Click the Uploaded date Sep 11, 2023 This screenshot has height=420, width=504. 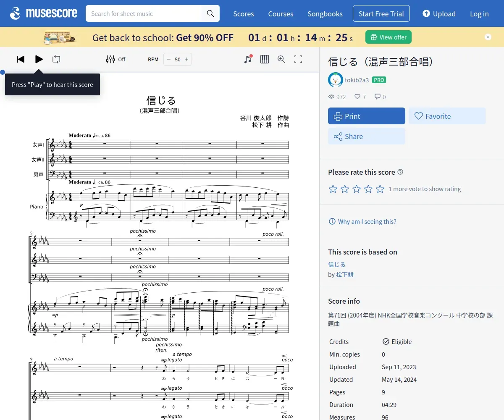point(399,367)
